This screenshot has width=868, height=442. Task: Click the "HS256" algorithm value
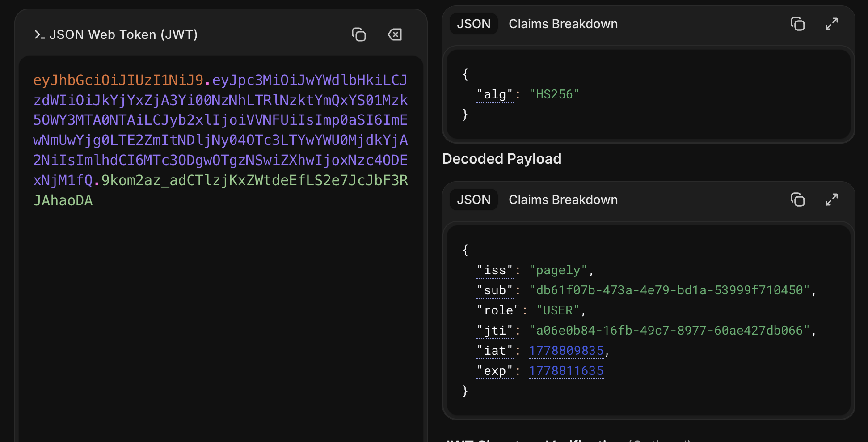(554, 94)
